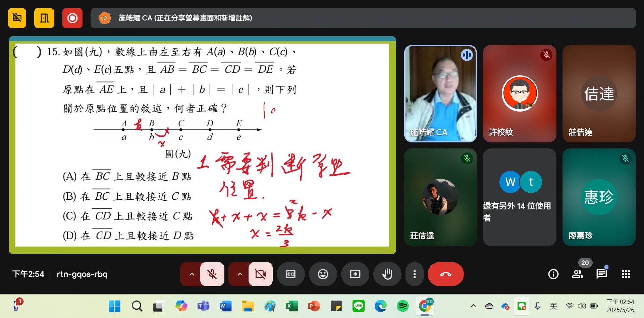Expand video settings arrow next to camera
Viewport: 644px width, 318px height.
pyautogui.click(x=240, y=274)
